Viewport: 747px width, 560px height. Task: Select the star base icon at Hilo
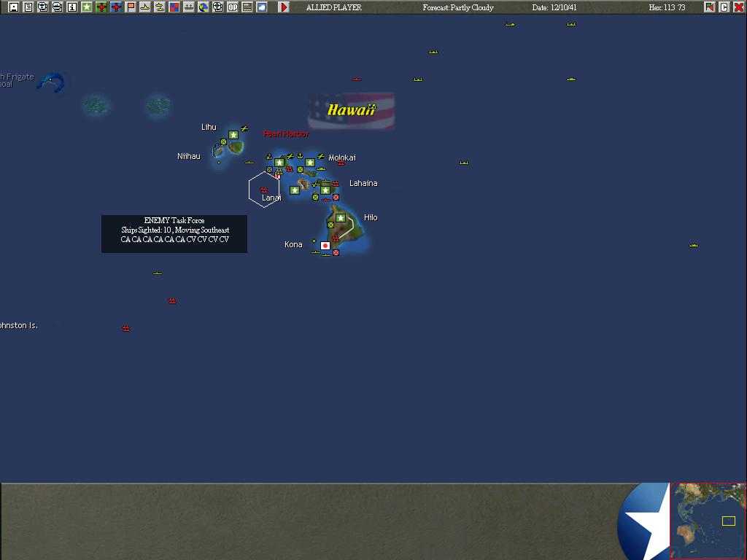coord(341,218)
